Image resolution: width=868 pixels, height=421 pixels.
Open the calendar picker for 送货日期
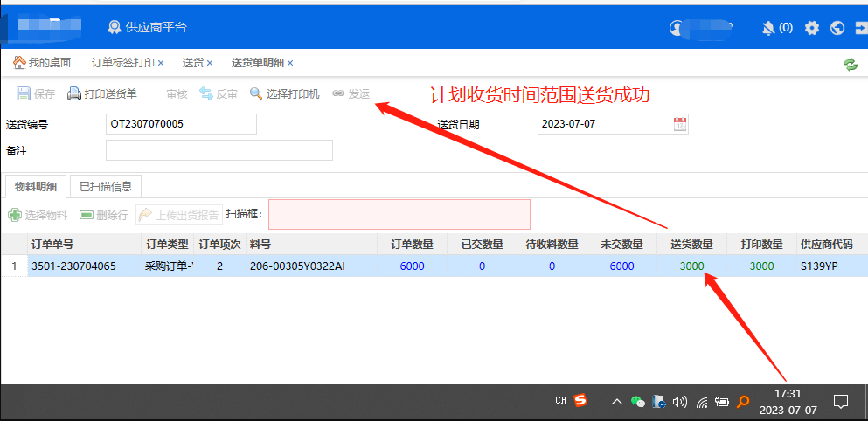point(680,124)
